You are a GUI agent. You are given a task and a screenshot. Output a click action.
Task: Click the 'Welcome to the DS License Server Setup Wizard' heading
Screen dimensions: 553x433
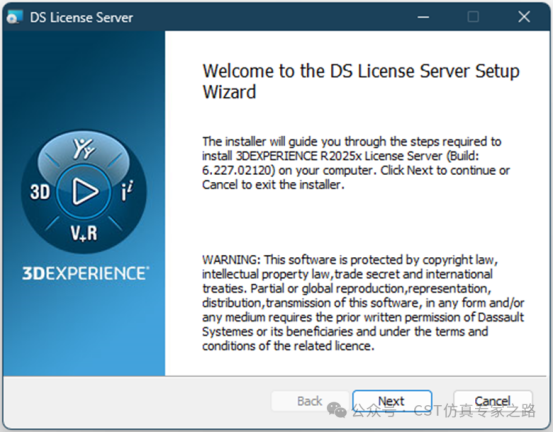361,81
